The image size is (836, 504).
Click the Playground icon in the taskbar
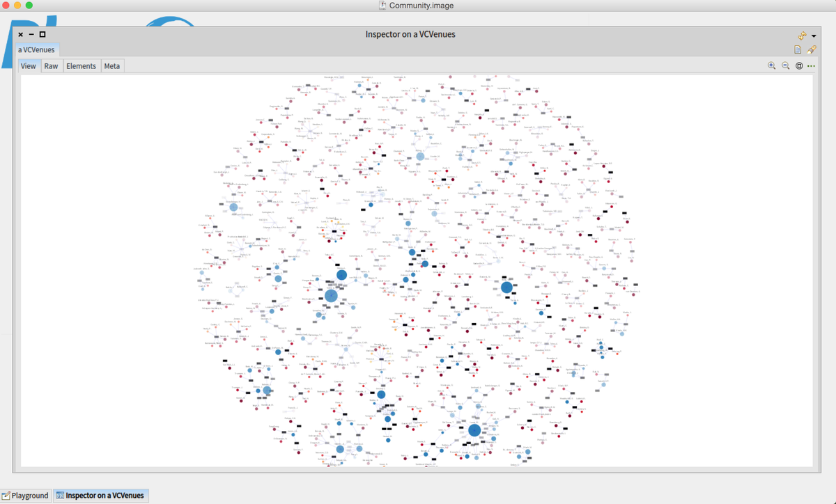pyautogui.click(x=6, y=496)
